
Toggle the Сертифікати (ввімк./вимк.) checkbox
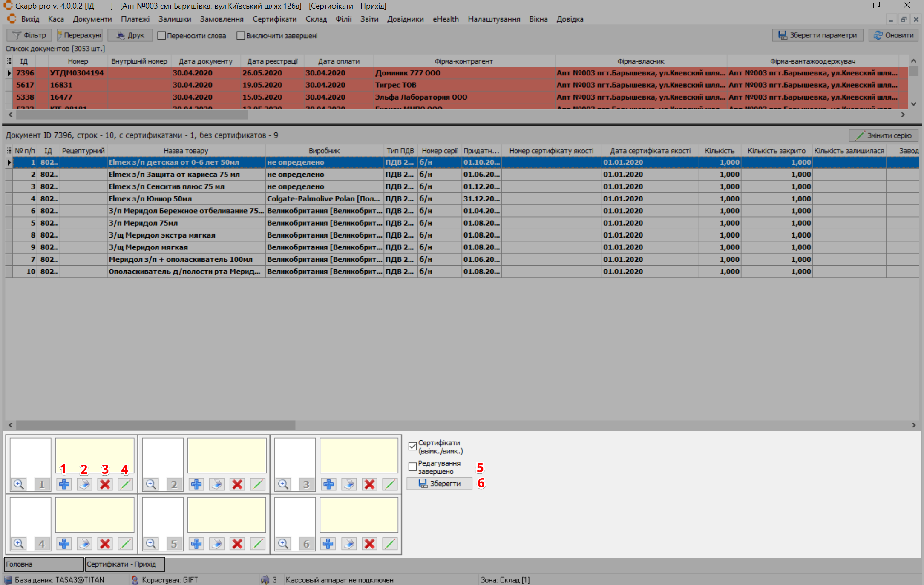click(412, 446)
